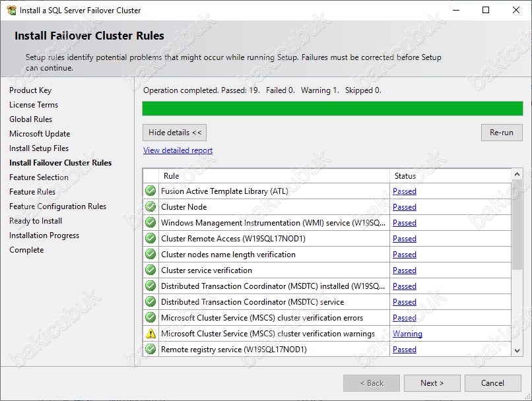Click passed icon for Remote registry service
Image resolution: width=532 pixels, height=401 pixels.
[x=150, y=349]
